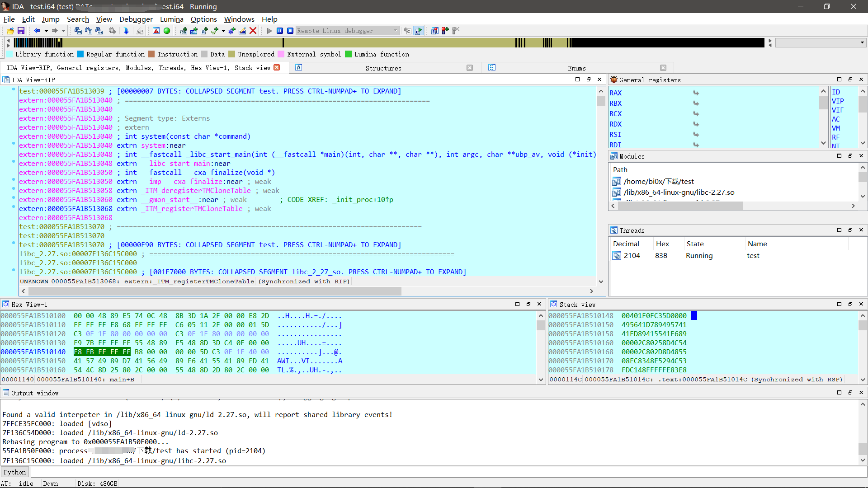Screen dimensions: 868x488
Task: Stop the debugging session
Action: 290,31
